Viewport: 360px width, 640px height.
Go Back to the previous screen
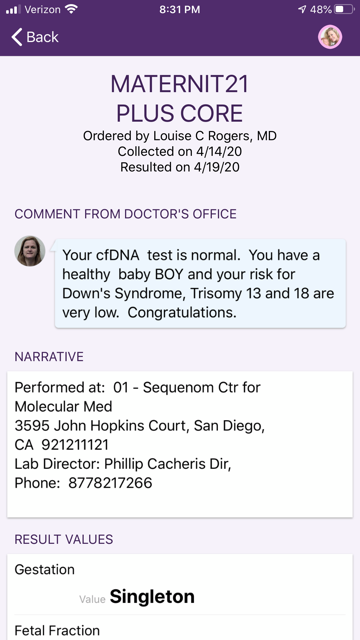click(35, 37)
